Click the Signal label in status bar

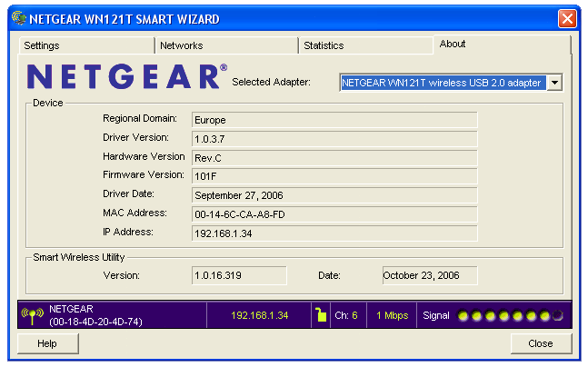[436, 315]
